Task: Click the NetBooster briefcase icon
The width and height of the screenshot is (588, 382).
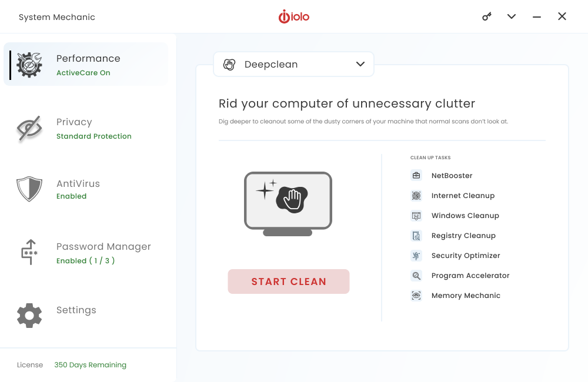Action: pos(416,176)
